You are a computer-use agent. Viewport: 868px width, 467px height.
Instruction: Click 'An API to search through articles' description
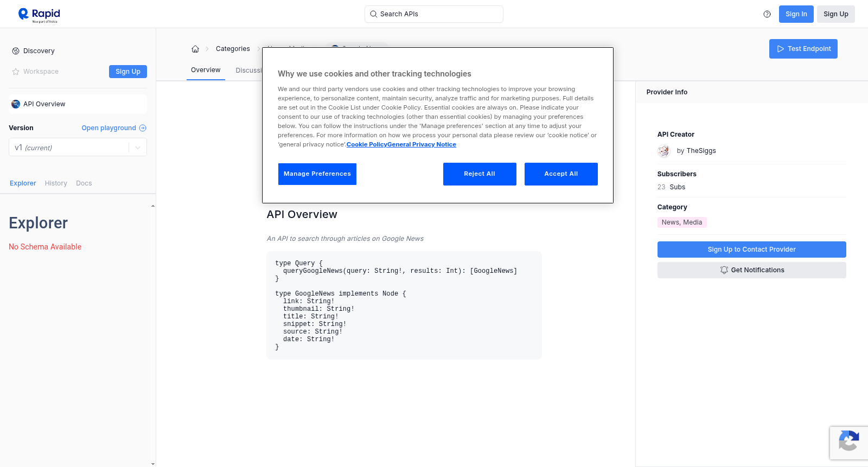click(345, 239)
